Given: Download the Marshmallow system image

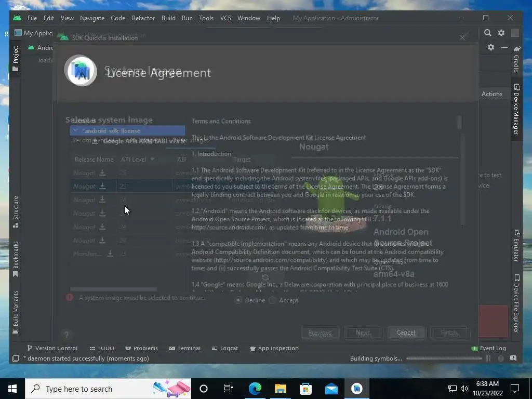Looking at the screenshot, I should click(110, 254).
